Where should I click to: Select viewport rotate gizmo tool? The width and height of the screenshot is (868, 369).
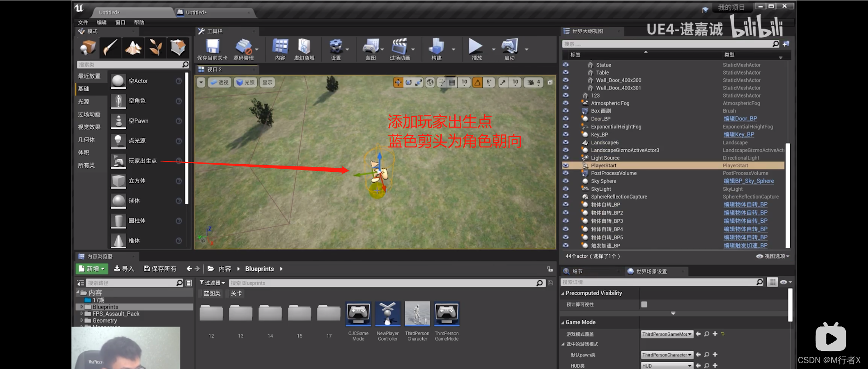[x=408, y=82]
